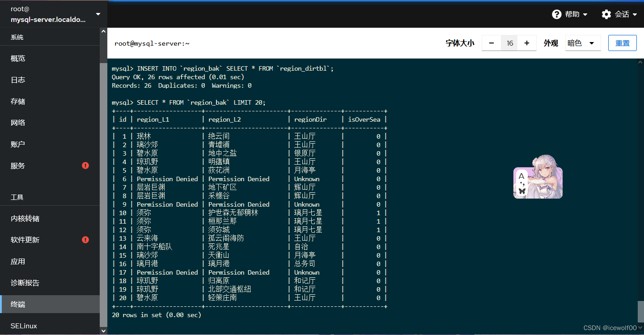Click the isOverSea column header

[x=364, y=119]
